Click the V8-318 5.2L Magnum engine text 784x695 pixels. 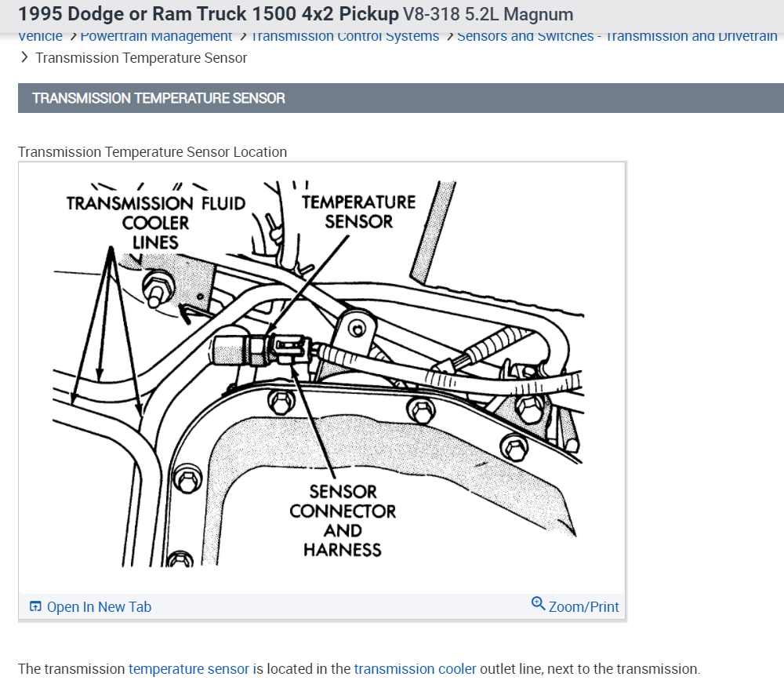point(488,14)
